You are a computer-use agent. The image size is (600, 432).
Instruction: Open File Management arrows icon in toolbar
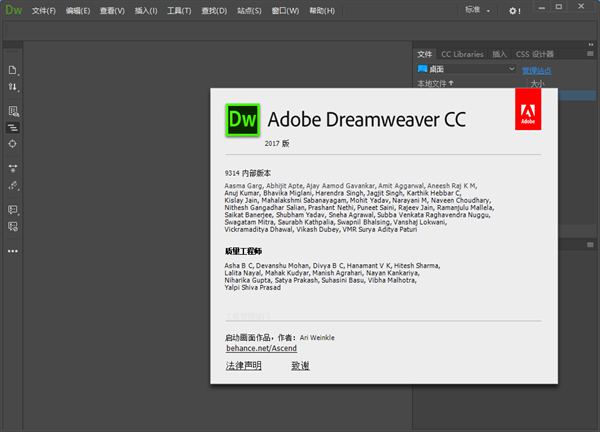click(x=13, y=88)
